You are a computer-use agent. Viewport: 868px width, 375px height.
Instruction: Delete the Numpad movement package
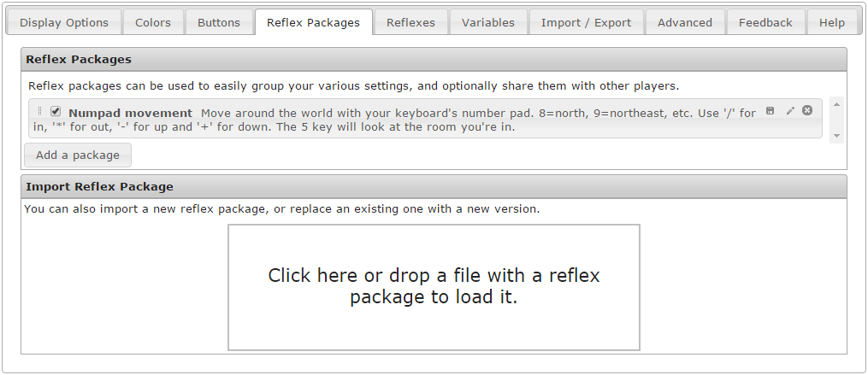[807, 111]
